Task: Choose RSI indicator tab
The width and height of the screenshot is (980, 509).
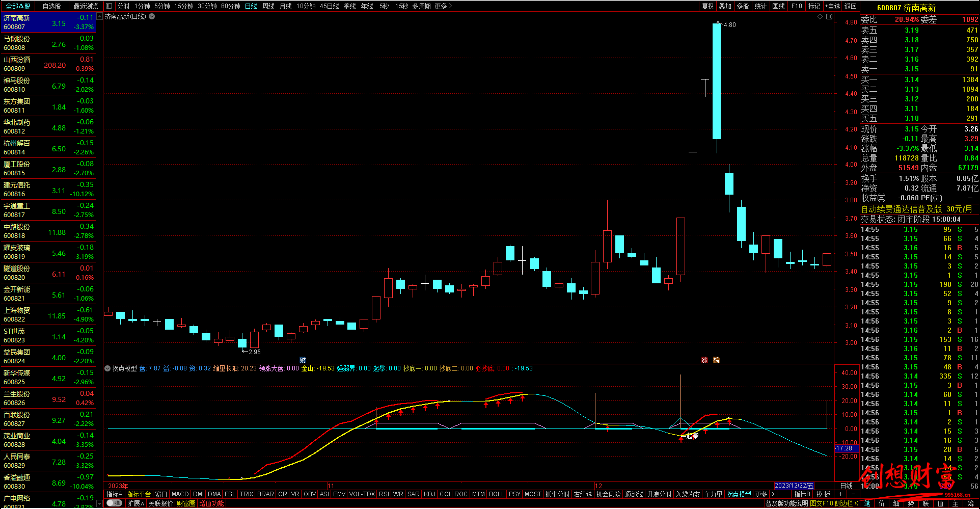Action: (x=384, y=494)
